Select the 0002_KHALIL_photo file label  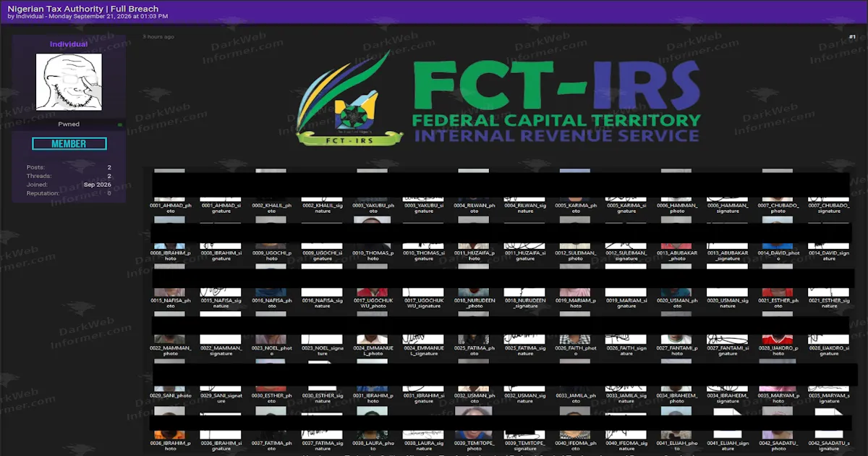point(272,208)
